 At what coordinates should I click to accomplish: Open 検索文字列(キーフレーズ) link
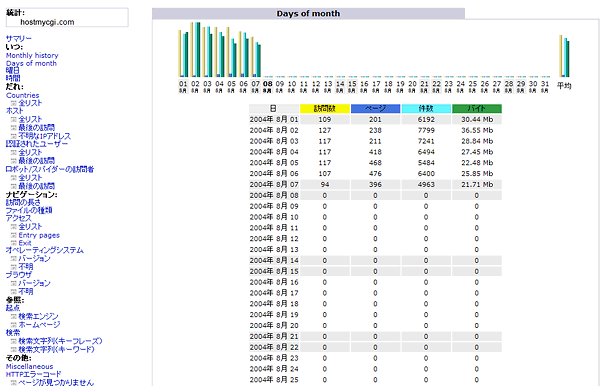tap(60, 341)
